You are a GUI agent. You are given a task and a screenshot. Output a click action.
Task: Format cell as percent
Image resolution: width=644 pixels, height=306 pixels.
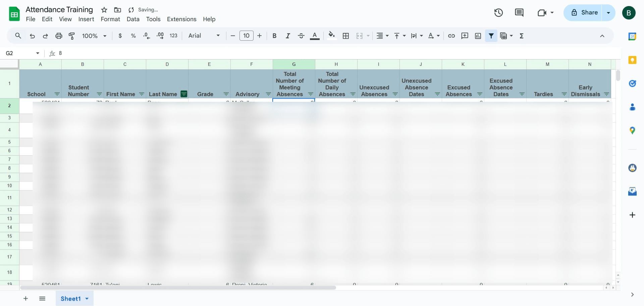coord(133,36)
